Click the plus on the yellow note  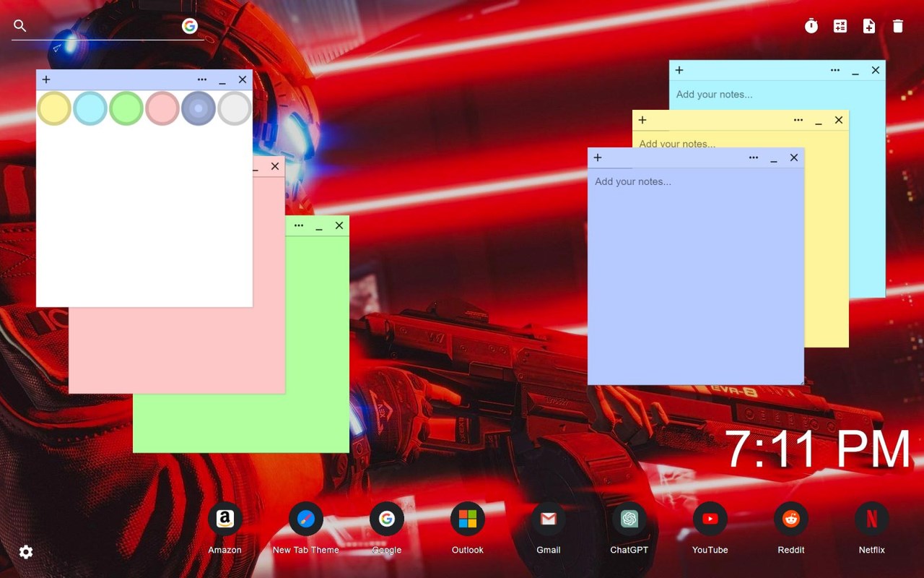pyautogui.click(x=642, y=120)
